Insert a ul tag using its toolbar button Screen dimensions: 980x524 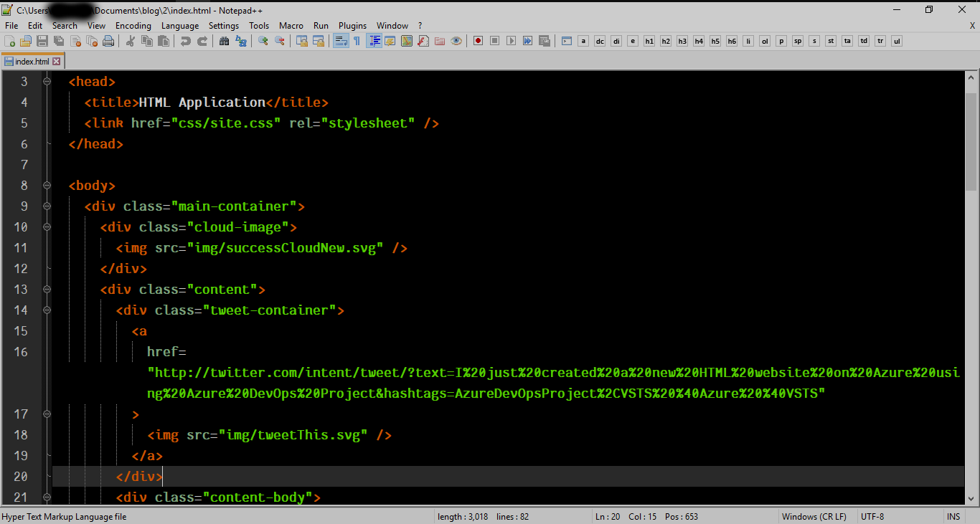point(896,41)
